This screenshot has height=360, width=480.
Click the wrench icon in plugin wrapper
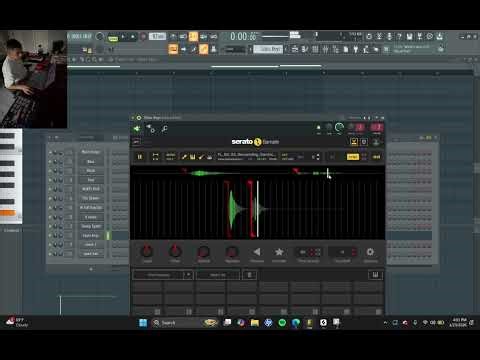click(x=164, y=129)
